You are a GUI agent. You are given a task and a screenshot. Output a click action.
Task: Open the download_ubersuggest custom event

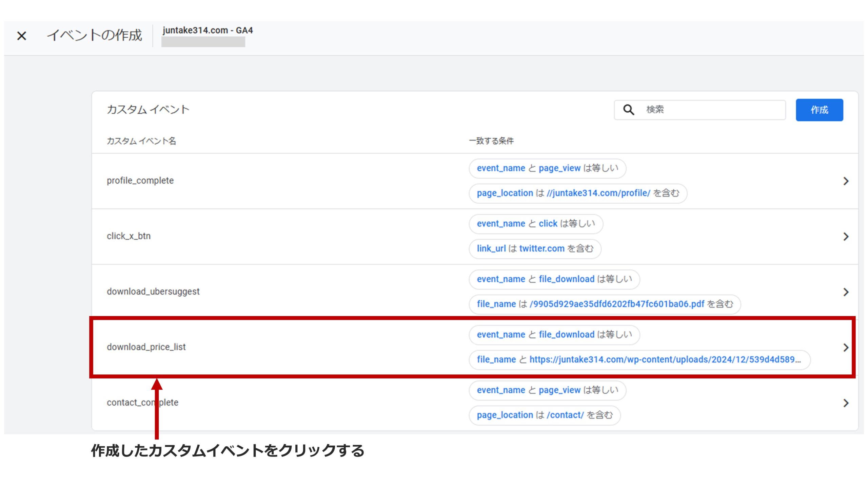(153, 292)
